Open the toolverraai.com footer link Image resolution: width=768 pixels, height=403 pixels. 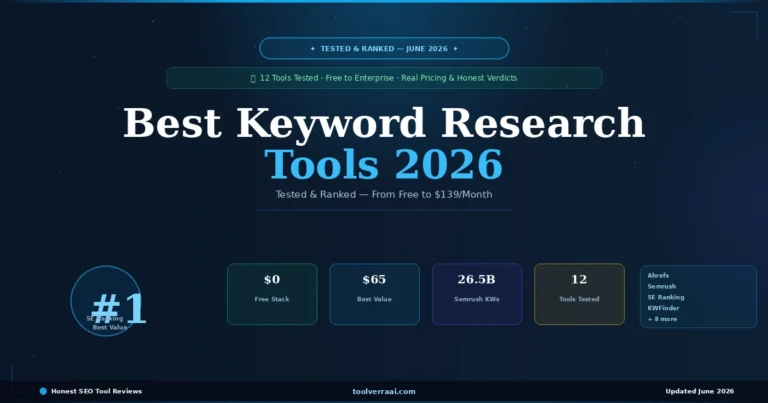point(384,391)
